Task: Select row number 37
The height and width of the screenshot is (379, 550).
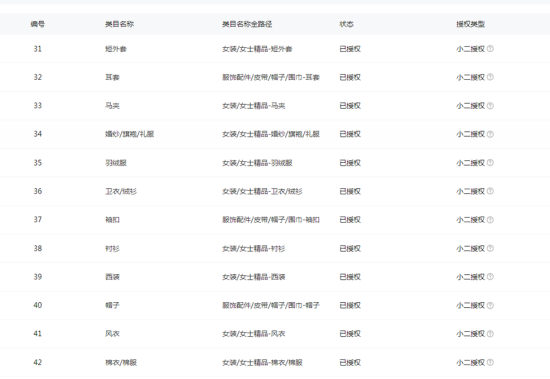Action: click(x=38, y=220)
